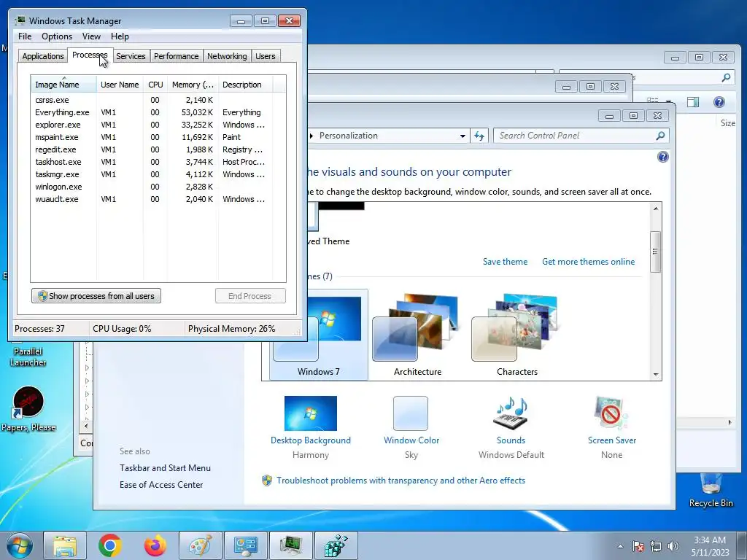747x560 pixels.
Task: Sort processes by Image Name column
Action: (64, 85)
